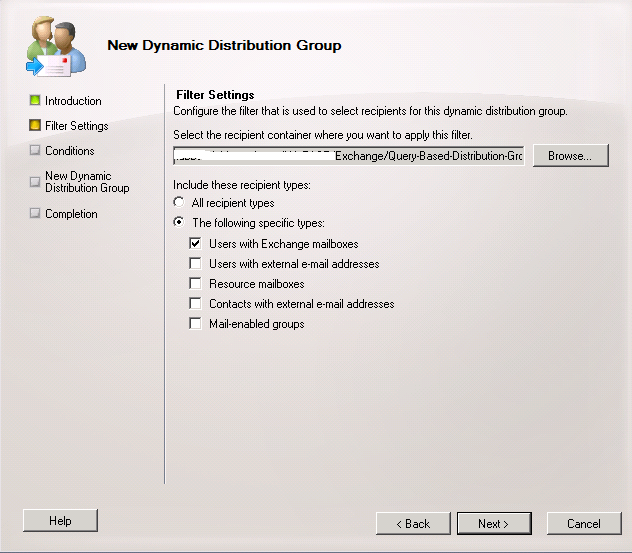Select 'The following specific types' radio button
Screen dimensions: 632x553
179,223
